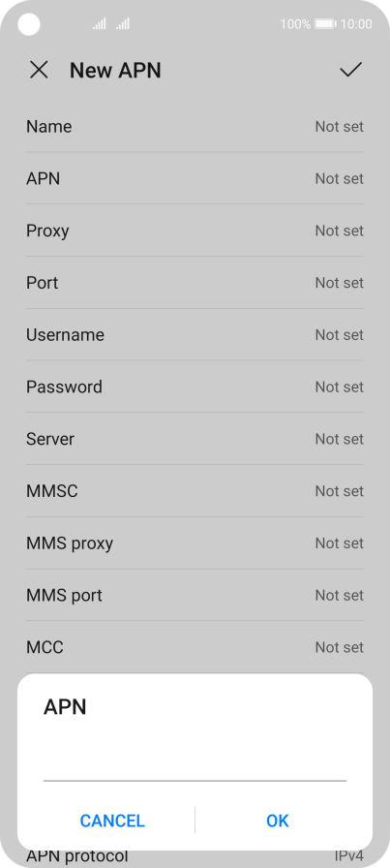390x868 pixels.
Task: Tap the battery icon in status bar
Action: click(x=325, y=24)
